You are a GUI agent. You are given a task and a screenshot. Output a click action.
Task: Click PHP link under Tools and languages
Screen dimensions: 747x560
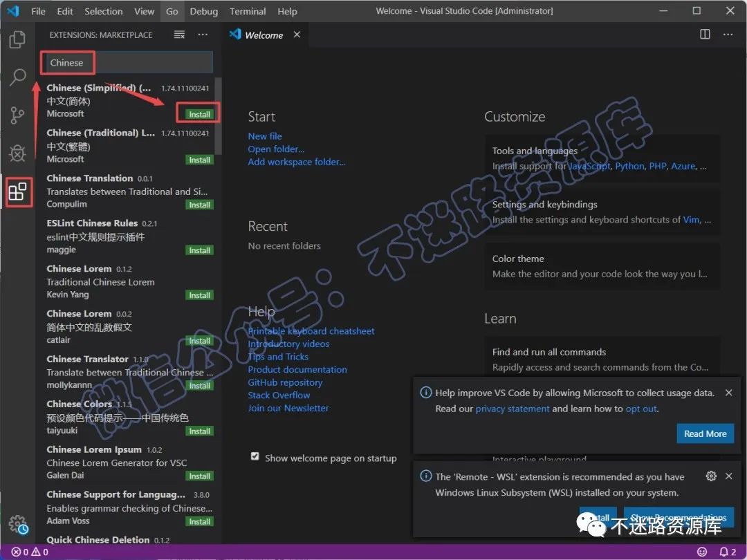tap(658, 166)
